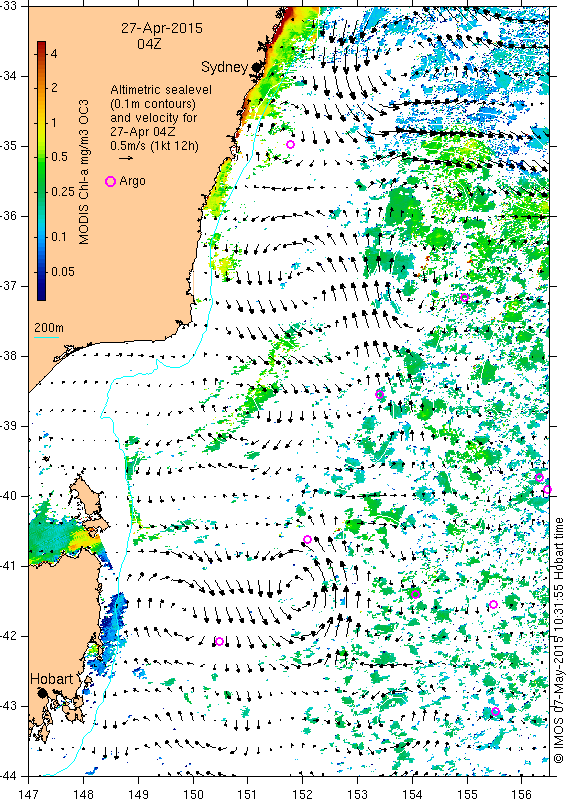Select Argo float near -40.6 latitude, 152 longitude

(307, 539)
